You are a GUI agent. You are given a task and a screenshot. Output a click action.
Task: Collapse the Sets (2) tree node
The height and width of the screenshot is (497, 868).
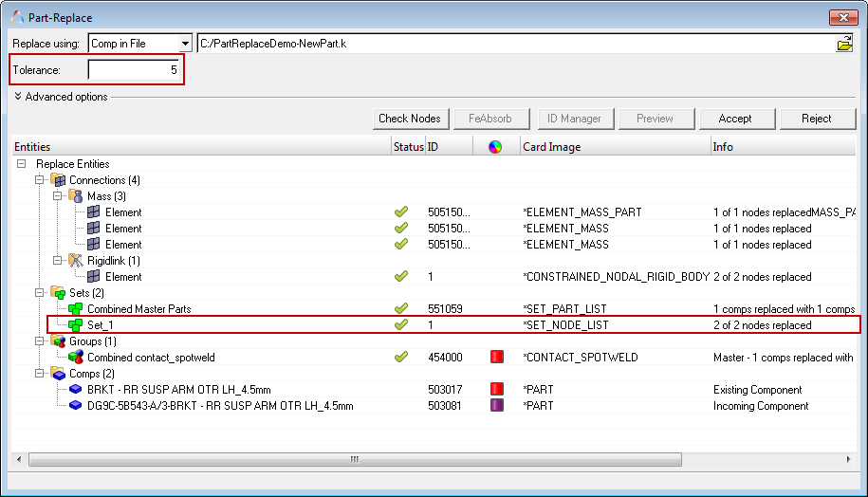[40, 293]
